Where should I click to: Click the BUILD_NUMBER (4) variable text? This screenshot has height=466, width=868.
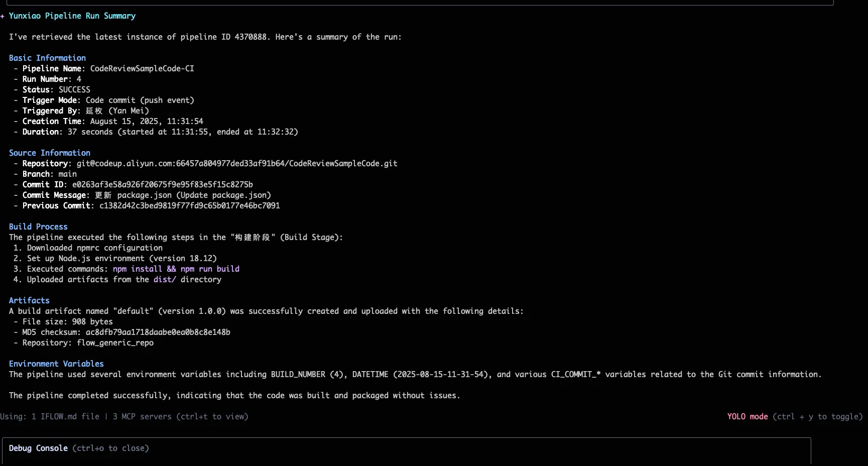307,374
